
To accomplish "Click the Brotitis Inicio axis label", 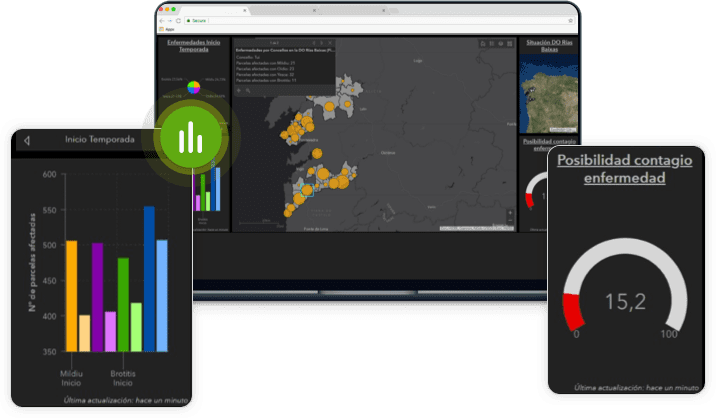I will (x=123, y=378).
